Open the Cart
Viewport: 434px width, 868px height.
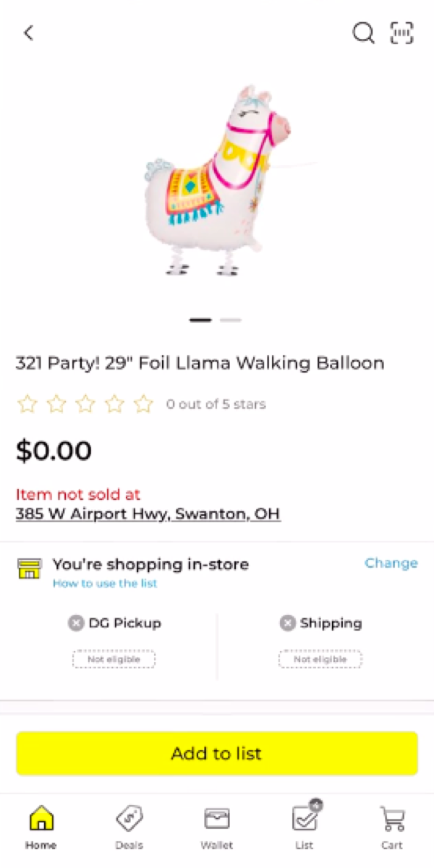392,825
